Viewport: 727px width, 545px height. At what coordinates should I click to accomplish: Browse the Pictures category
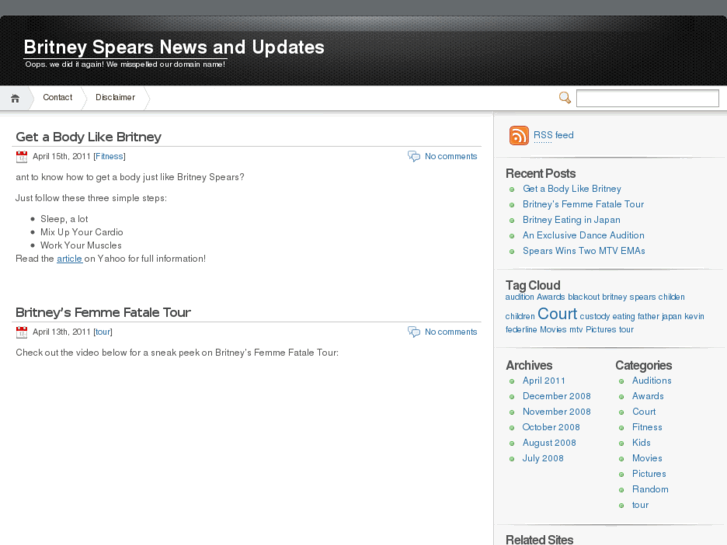649,474
